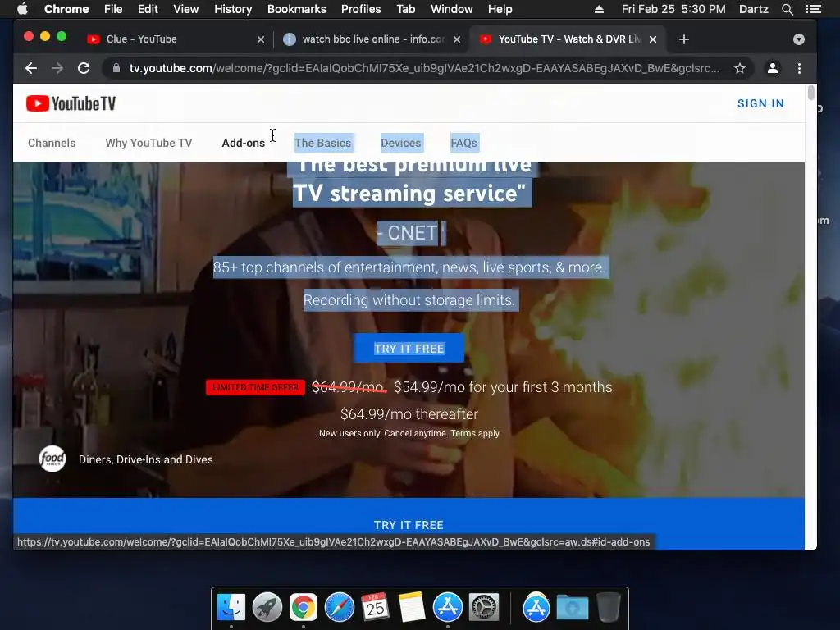Click the browser back arrow
840x630 pixels.
tap(31, 68)
